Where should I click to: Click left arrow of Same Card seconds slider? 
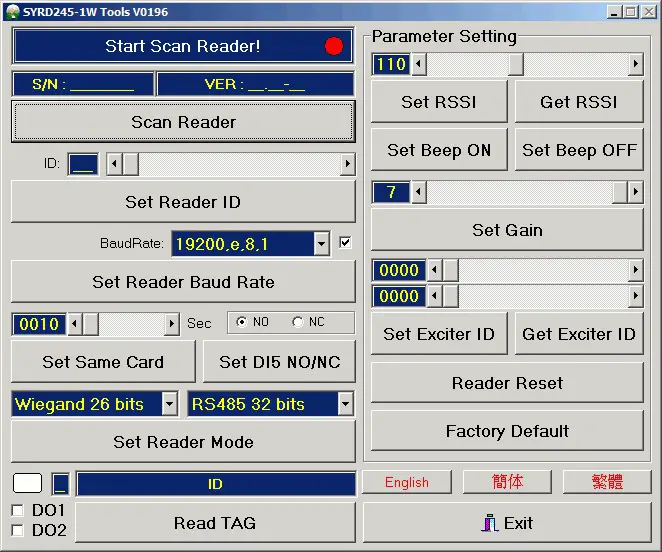(75, 324)
